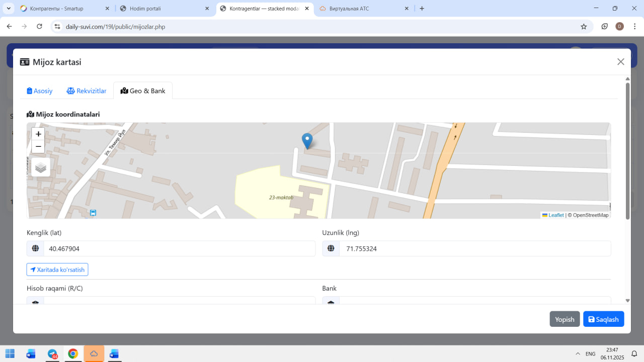This screenshot has height=362, width=644.
Task: Reload the page in Chrome
Action: pos(39,27)
